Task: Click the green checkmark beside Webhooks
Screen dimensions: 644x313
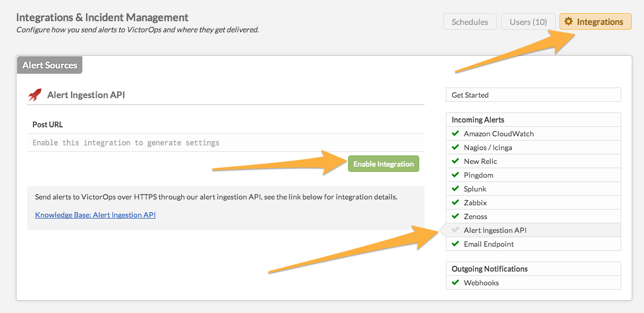Action: tap(455, 282)
